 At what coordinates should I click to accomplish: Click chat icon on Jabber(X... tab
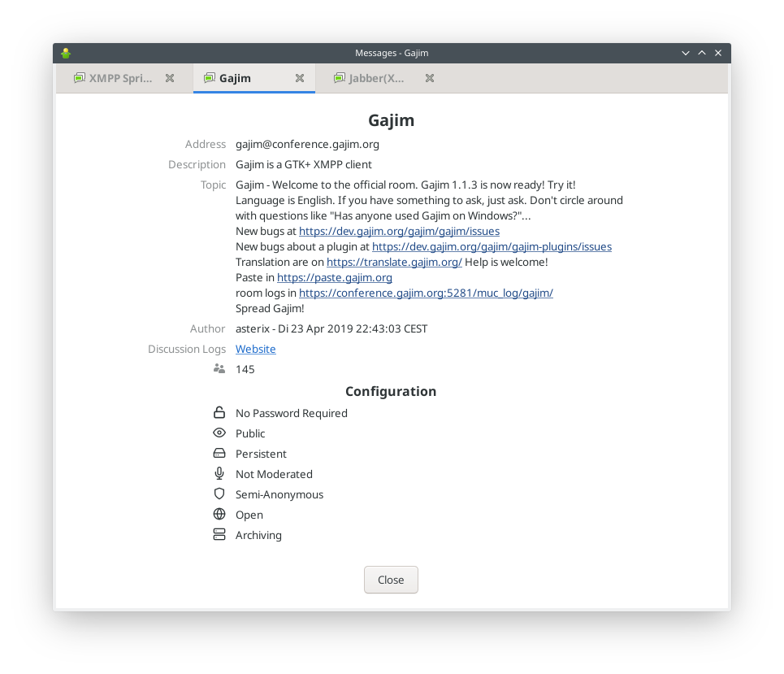340,78
